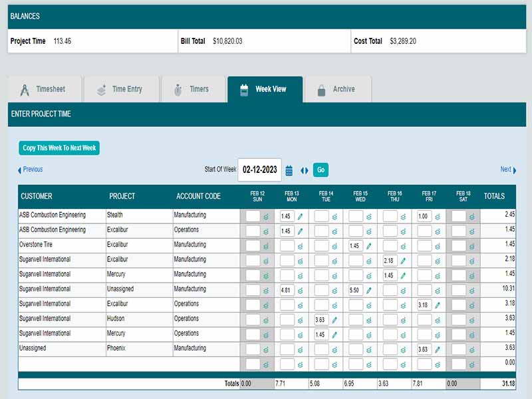This screenshot has height=399, width=532.
Task: Switch to the Timesheet tab
Action: [x=43, y=88]
